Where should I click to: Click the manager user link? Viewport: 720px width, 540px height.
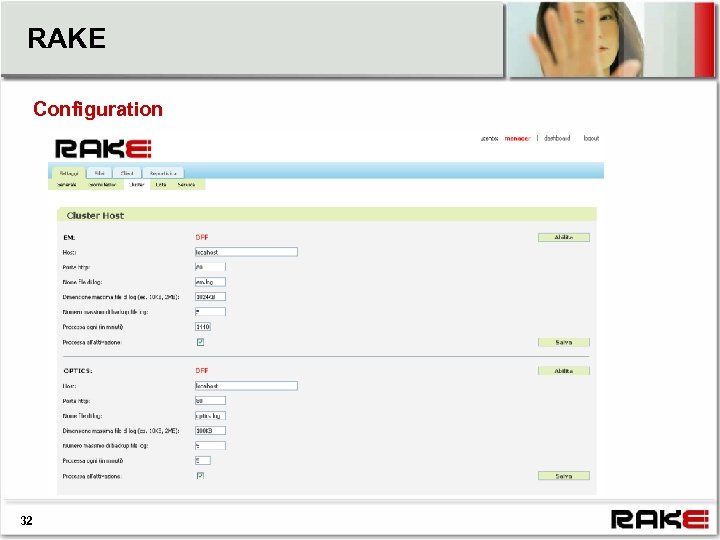coord(517,138)
